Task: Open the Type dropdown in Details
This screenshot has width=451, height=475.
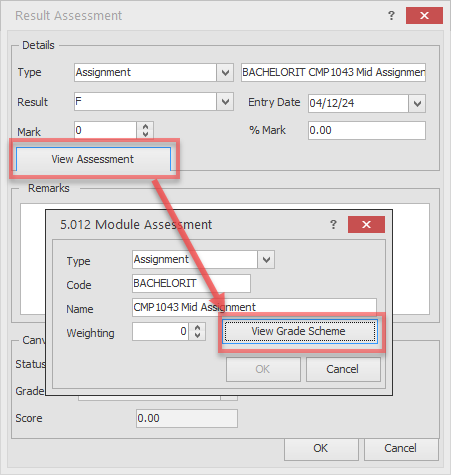Action: 225,72
